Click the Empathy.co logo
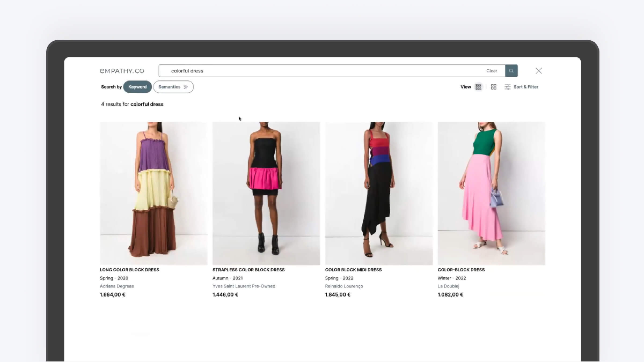 (122, 71)
